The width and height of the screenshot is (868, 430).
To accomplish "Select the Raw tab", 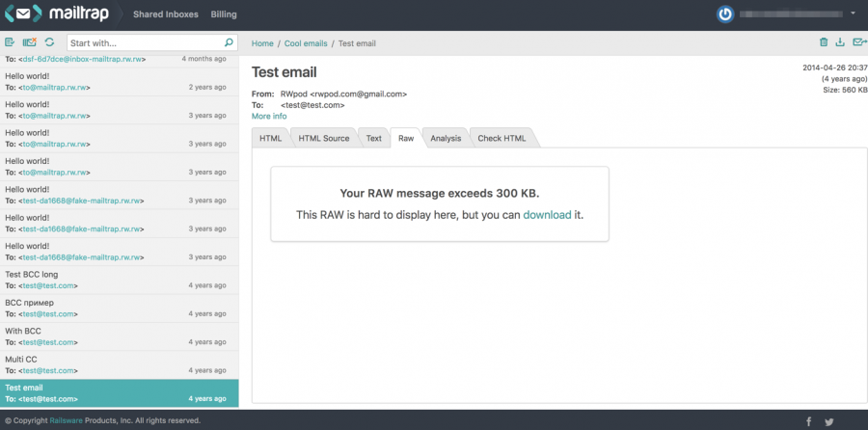I will click(406, 139).
